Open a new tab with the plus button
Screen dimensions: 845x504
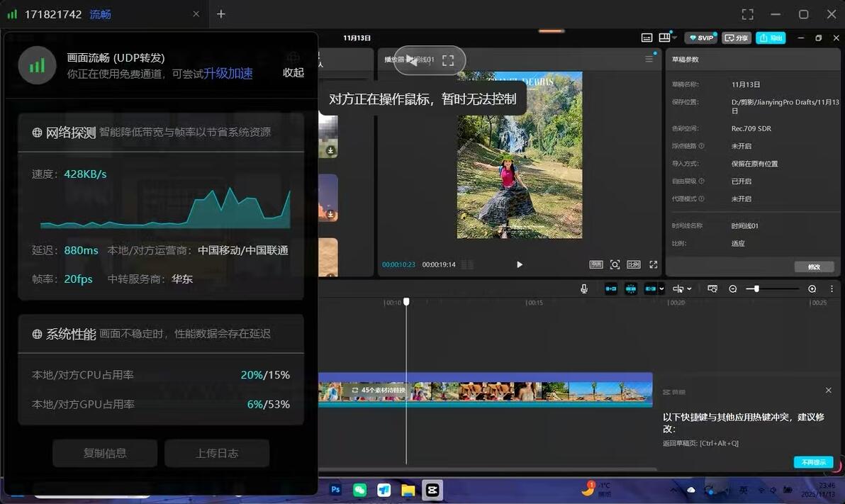[221, 14]
